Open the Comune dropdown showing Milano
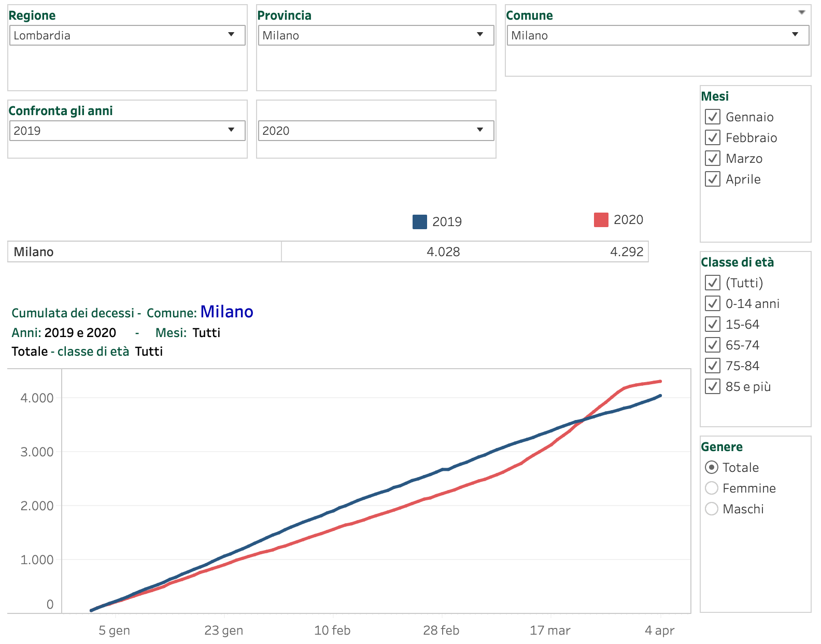The image size is (821, 644). (x=658, y=35)
